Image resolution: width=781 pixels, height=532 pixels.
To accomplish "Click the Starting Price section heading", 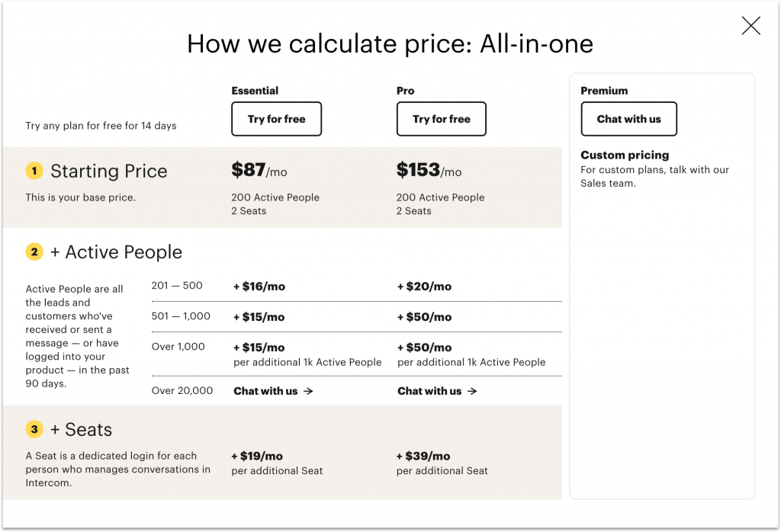I will point(109,171).
